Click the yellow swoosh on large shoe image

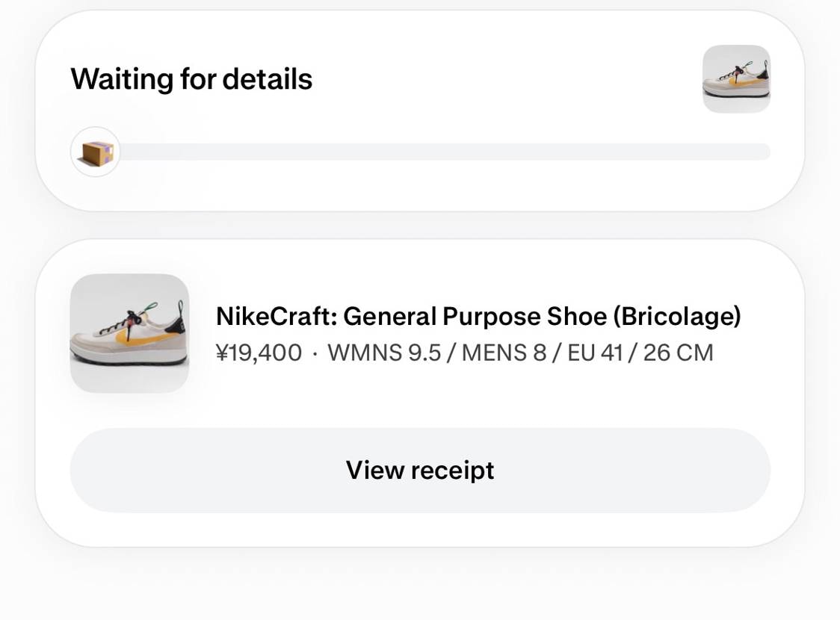pyautogui.click(x=138, y=338)
